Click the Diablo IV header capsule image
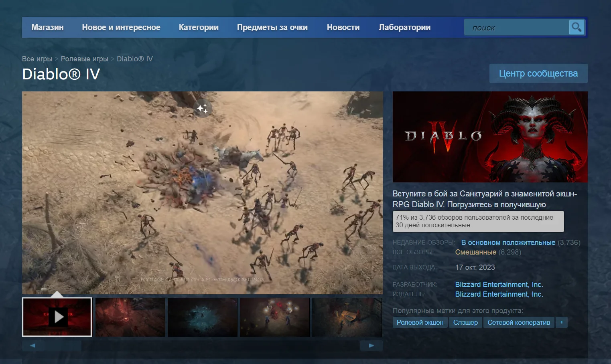The height and width of the screenshot is (364, 611). (x=490, y=137)
